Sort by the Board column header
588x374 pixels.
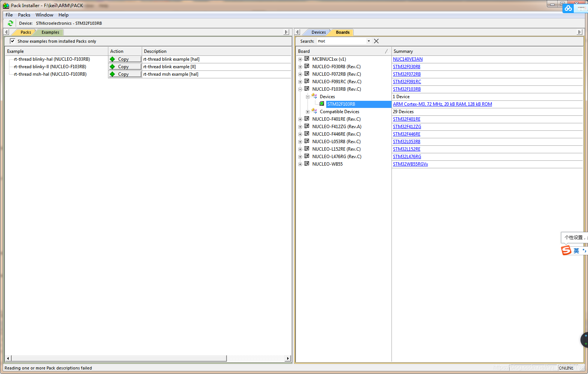pos(343,51)
